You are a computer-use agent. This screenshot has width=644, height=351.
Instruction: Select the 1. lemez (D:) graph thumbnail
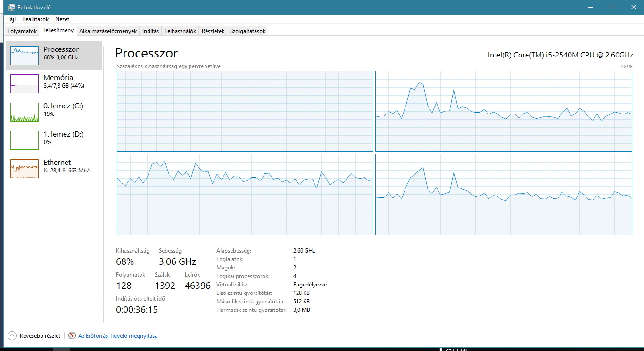pyautogui.click(x=25, y=140)
